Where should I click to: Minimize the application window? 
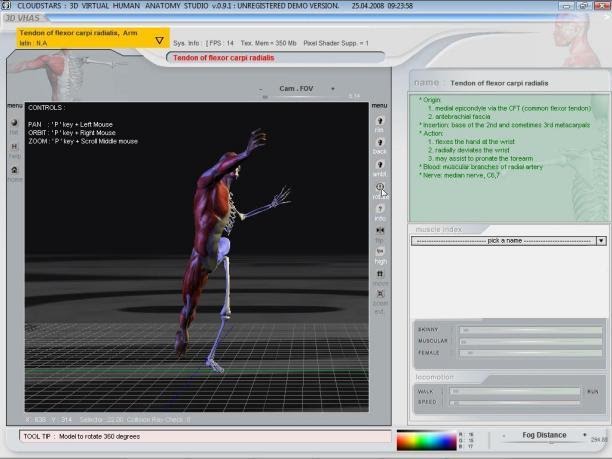click(566, 6)
